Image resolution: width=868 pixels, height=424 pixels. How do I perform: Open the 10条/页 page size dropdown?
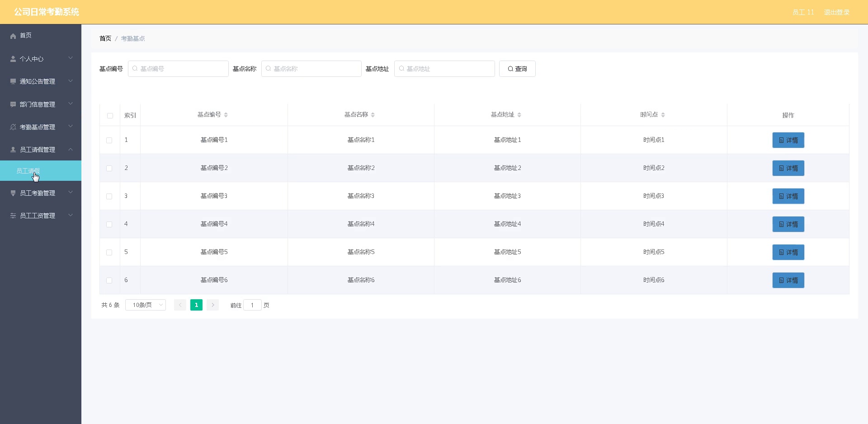(x=146, y=305)
